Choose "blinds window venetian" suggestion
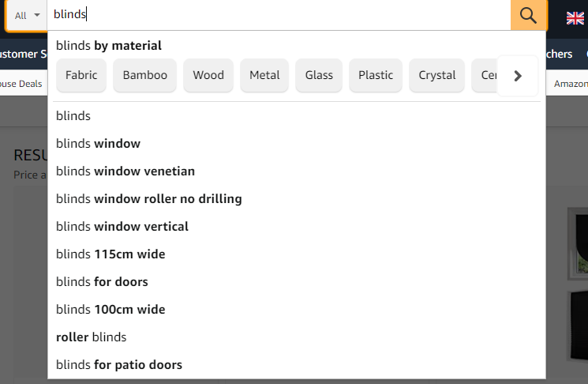 click(x=297, y=171)
